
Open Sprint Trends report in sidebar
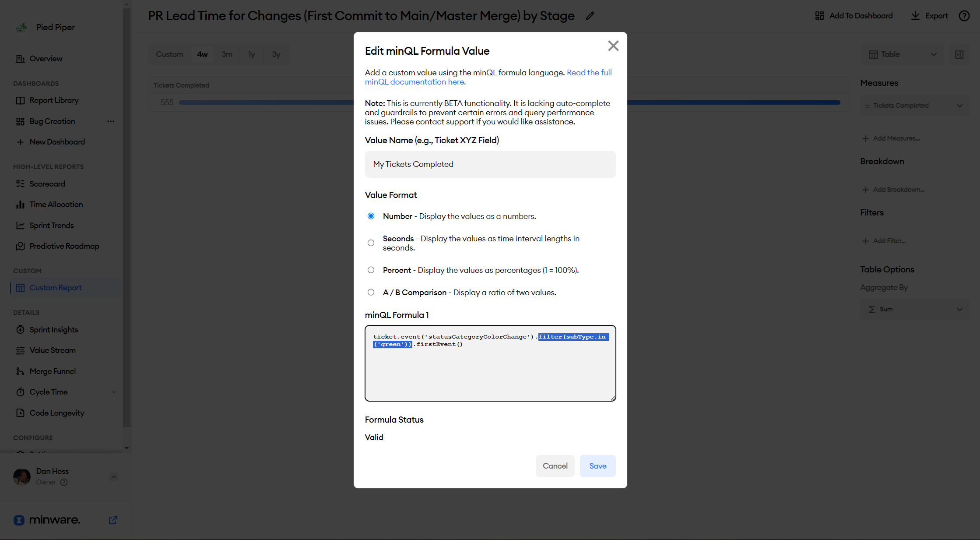click(52, 226)
